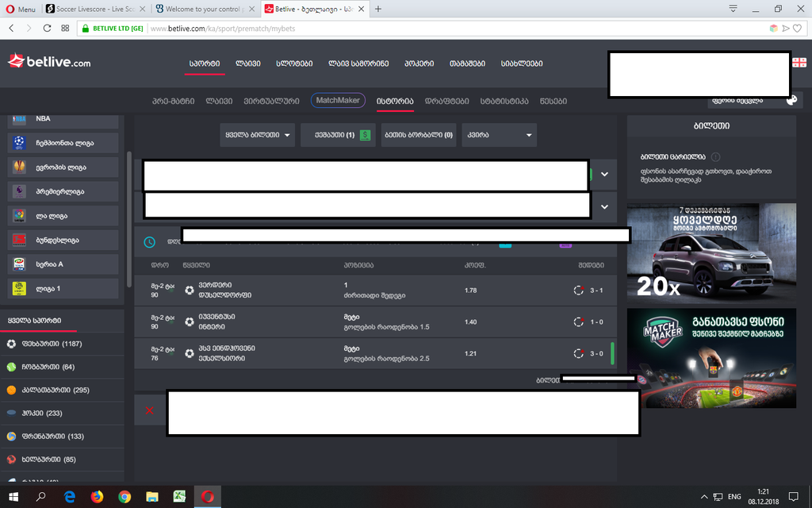Open the წესები rules link
This screenshot has height=508, width=812.
[x=553, y=101]
